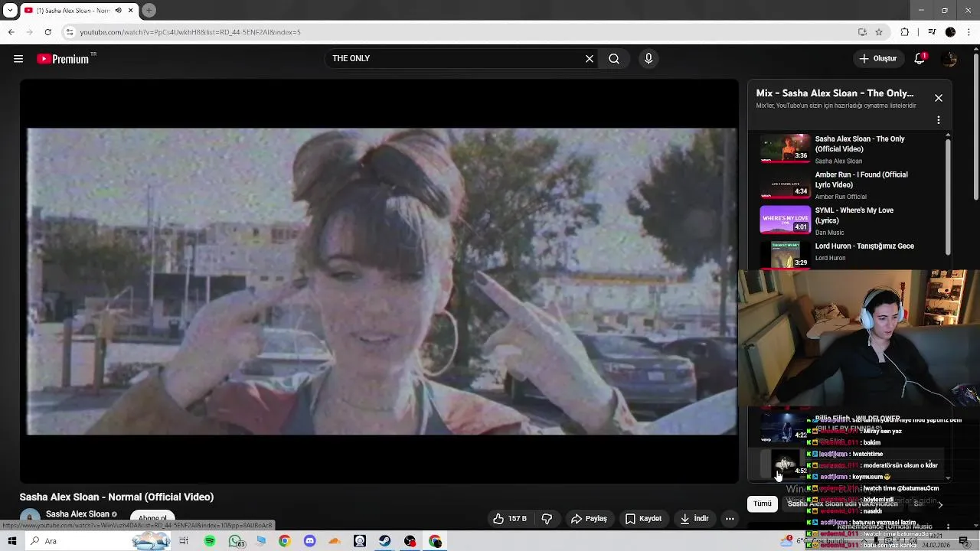Image resolution: width=980 pixels, height=551 pixels.
Task: Go back in the browser
Action: click(11, 32)
